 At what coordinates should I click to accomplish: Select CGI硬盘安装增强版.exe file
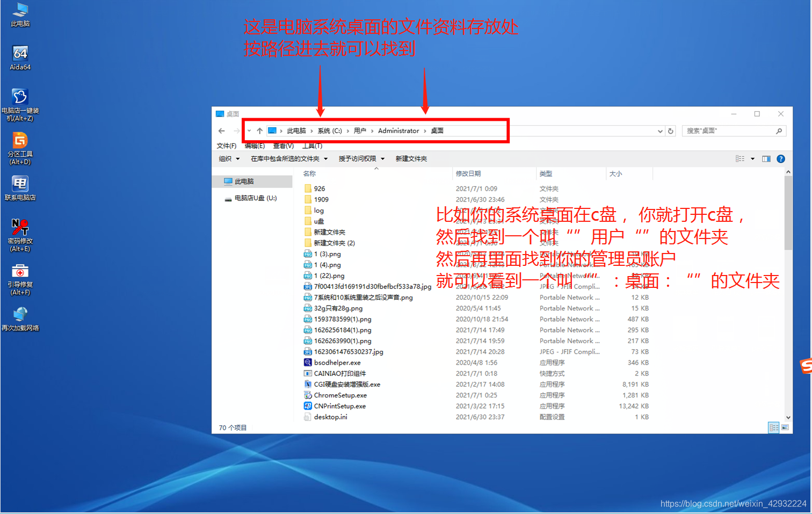[x=347, y=385]
